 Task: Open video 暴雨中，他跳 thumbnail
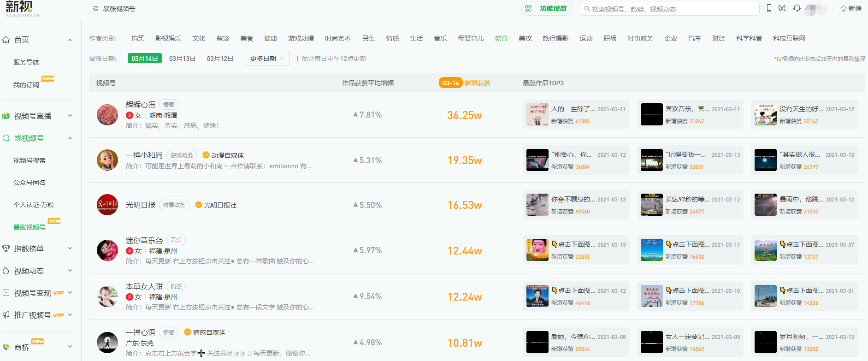[766, 205]
